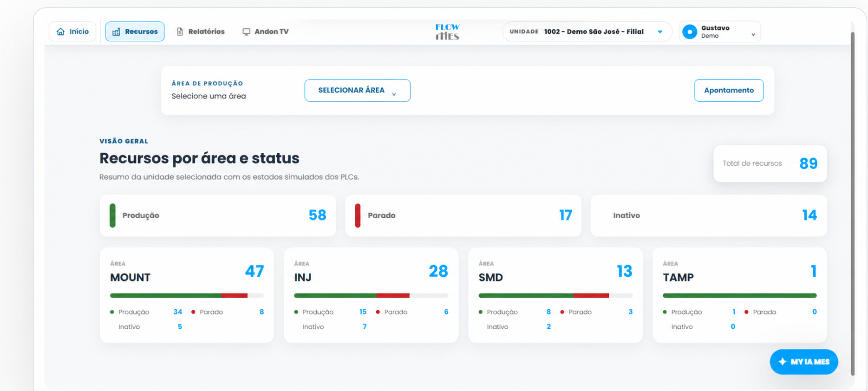Open the MY IA MES assistant

(804, 362)
